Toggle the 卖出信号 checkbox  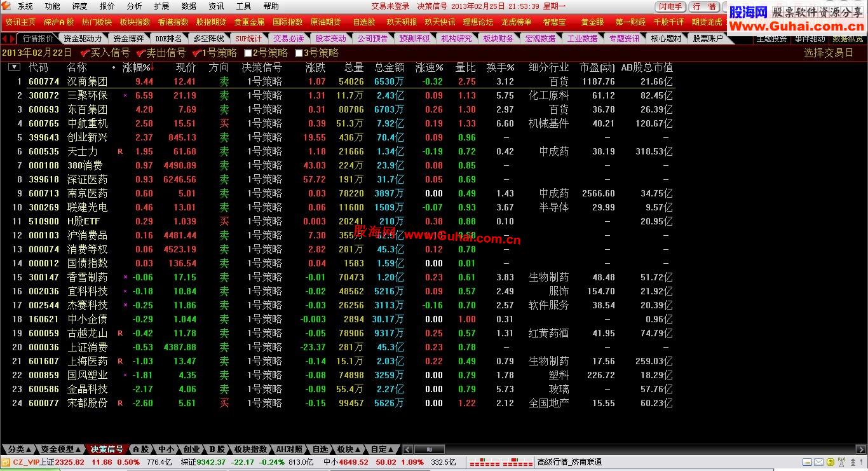(140, 53)
